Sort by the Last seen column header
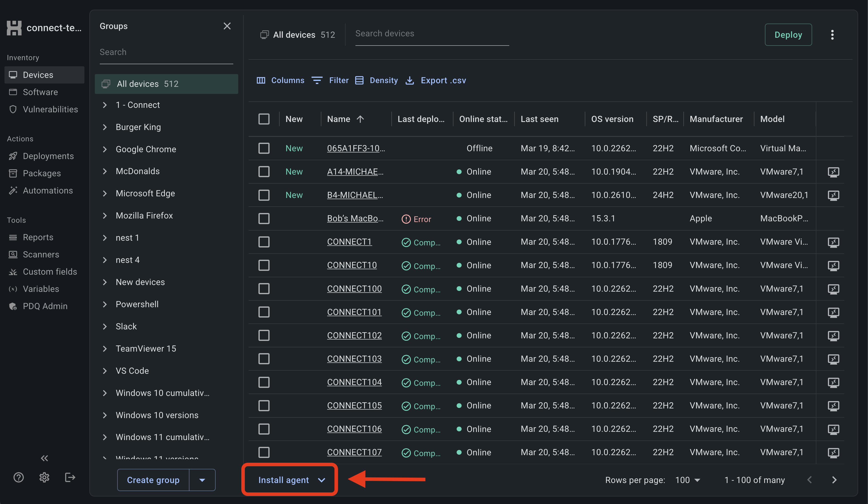This screenshot has width=868, height=504. (x=539, y=119)
